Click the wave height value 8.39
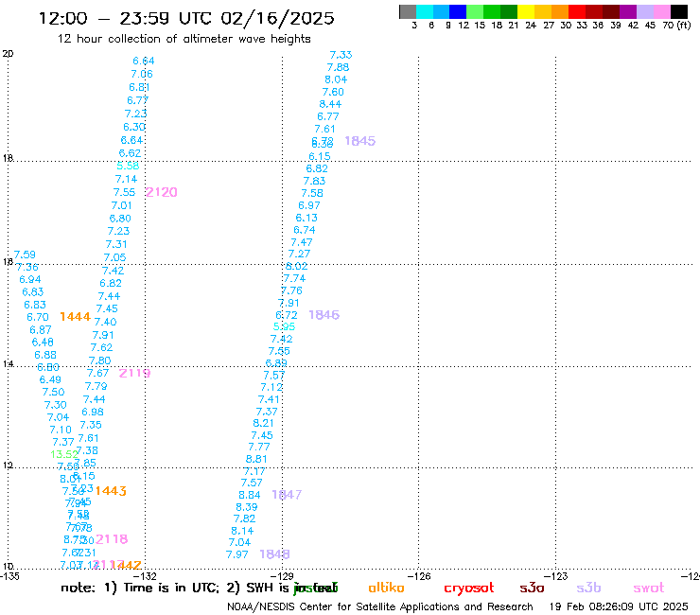Viewport: 700px width, 615px height. 247,507
